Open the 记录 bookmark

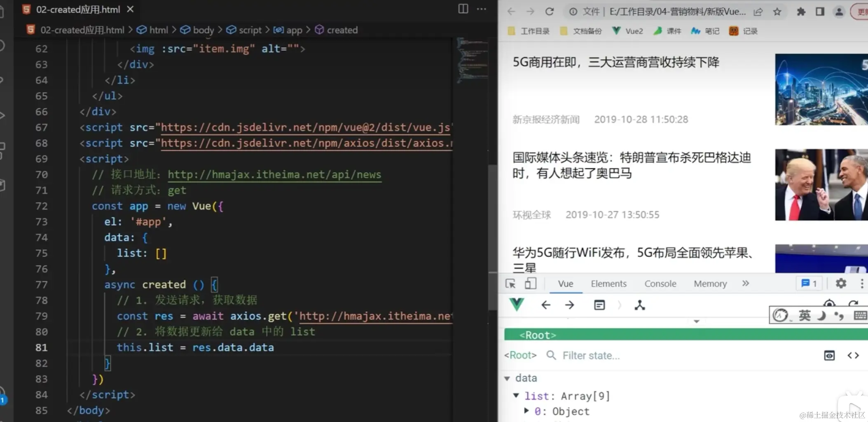tap(743, 31)
